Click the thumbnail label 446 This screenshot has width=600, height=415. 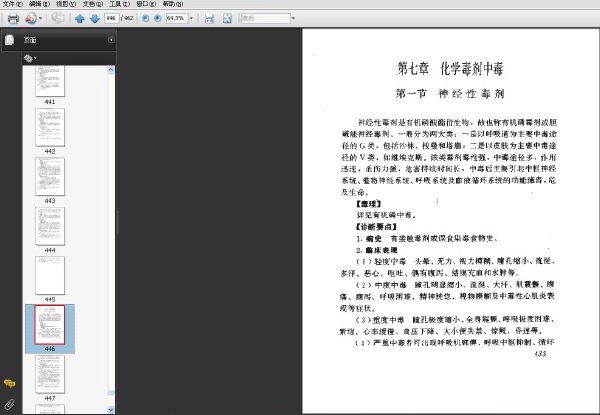tap(50, 349)
